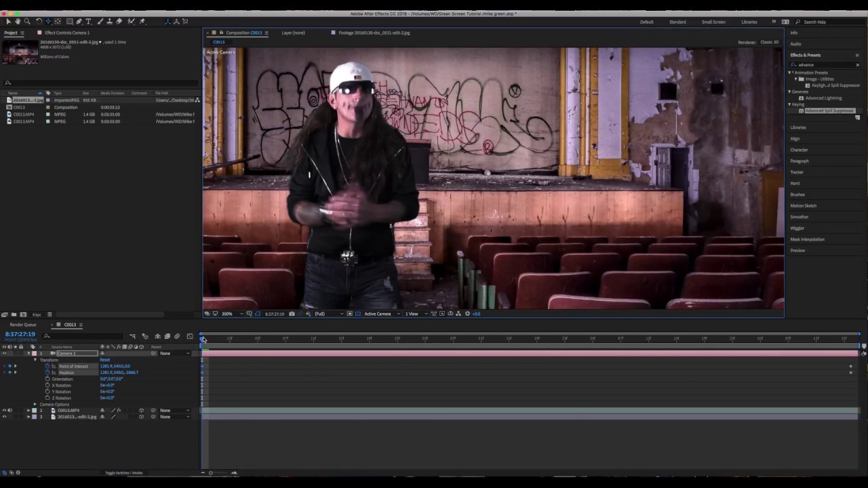The height and width of the screenshot is (488, 868).
Task: Click the World Axis Mode icon
Action: pos(176,22)
